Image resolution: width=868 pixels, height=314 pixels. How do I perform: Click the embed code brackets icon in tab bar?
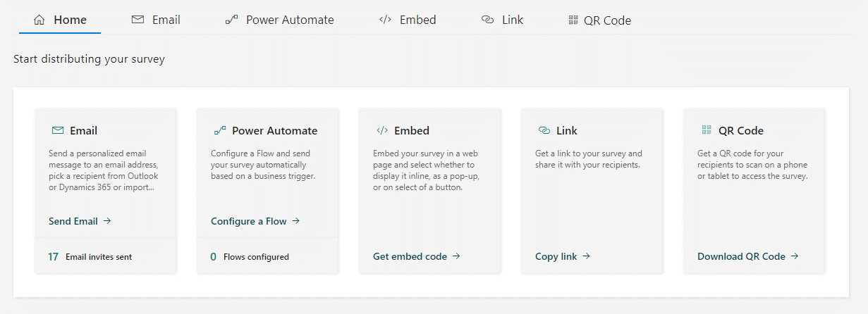[385, 20]
